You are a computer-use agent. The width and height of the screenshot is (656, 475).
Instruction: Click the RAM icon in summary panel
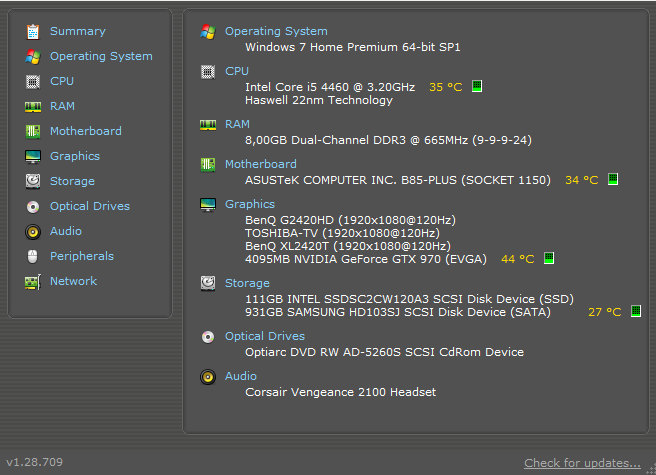click(208, 125)
